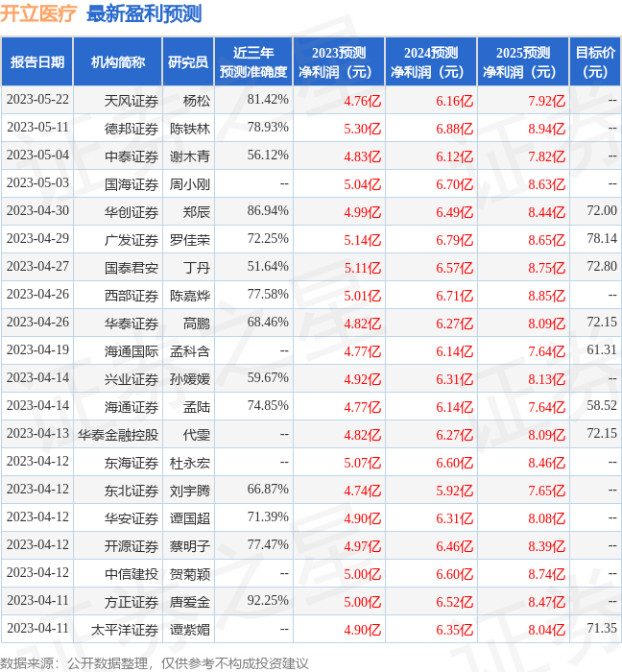Click researcher name 罗佳荣
Viewport: 622px width, 672px height.
190,240
